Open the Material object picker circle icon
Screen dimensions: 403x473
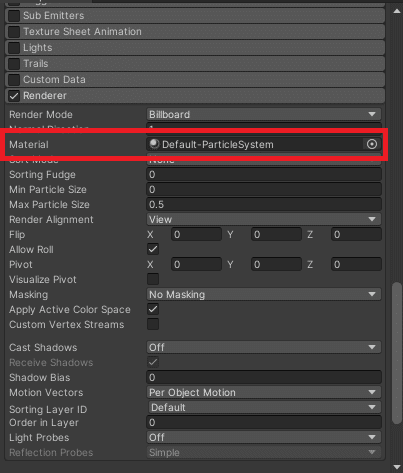coord(372,144)
